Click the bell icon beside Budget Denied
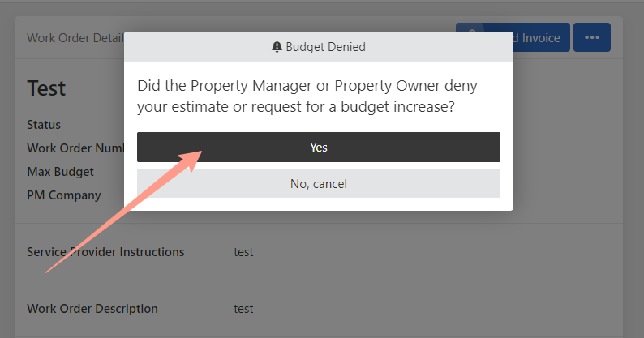644x338 pixels. (x=277, y=47)
